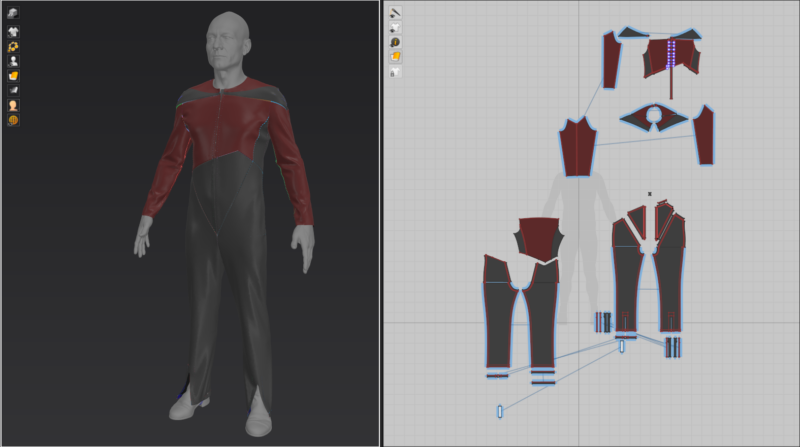Select the small x marker above trouser patterns
Image resolution: width=800 pixels, height=447 pixels.
tap(649, 194)
